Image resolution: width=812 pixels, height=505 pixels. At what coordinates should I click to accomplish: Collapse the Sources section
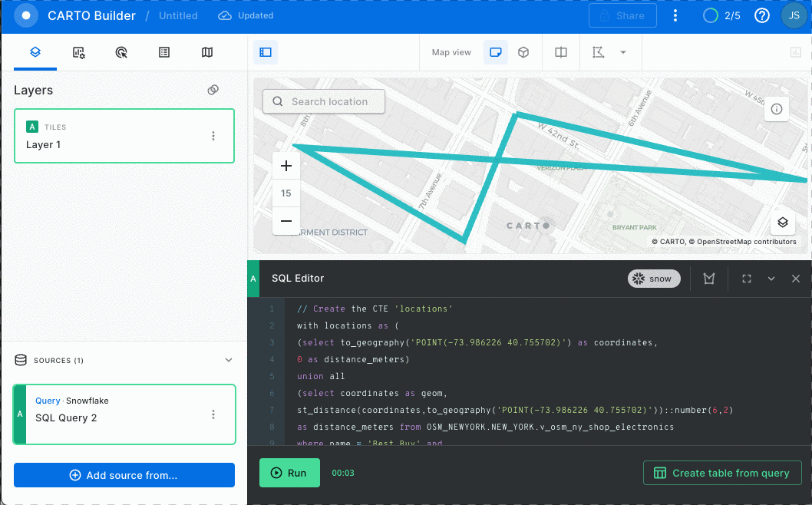point(228,360)
